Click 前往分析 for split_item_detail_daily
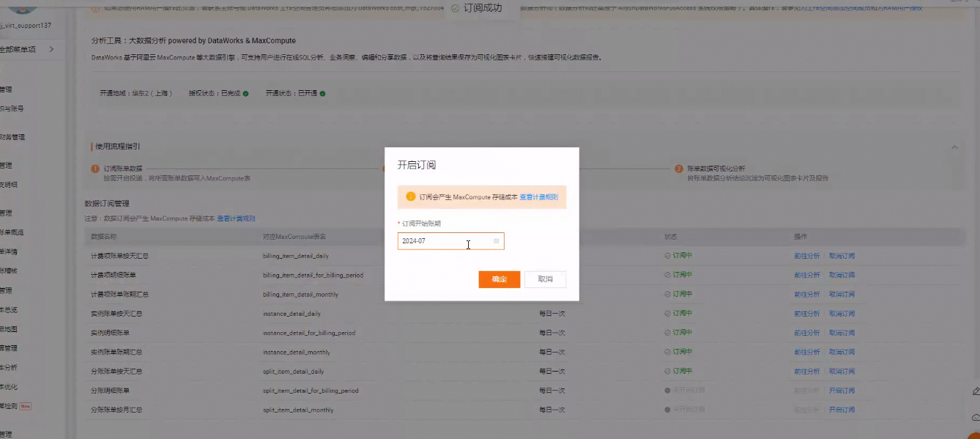This screenshot has height=439, width=980. coord(806,371)
